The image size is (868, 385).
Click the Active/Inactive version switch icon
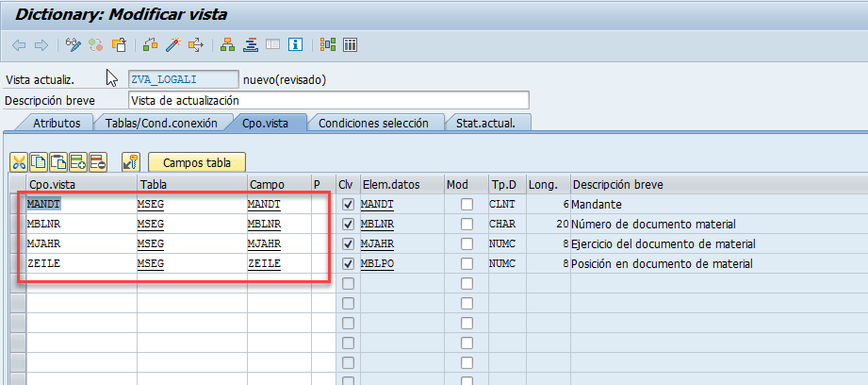96,45
